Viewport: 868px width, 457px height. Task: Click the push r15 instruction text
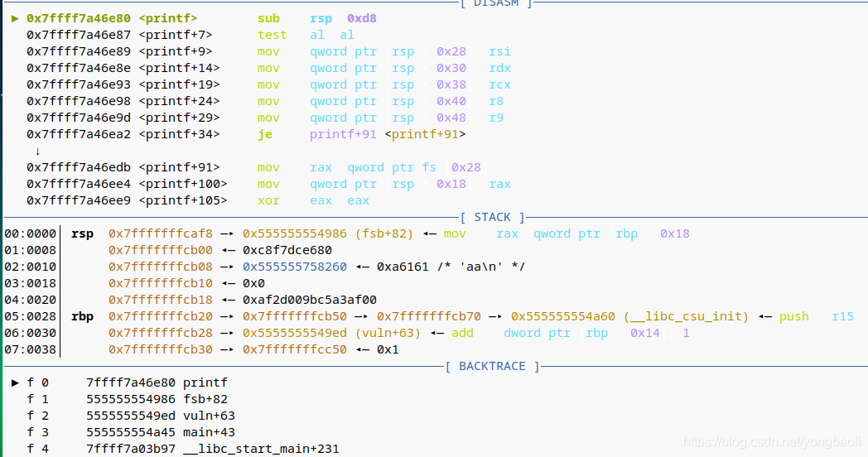click(817, 317)
